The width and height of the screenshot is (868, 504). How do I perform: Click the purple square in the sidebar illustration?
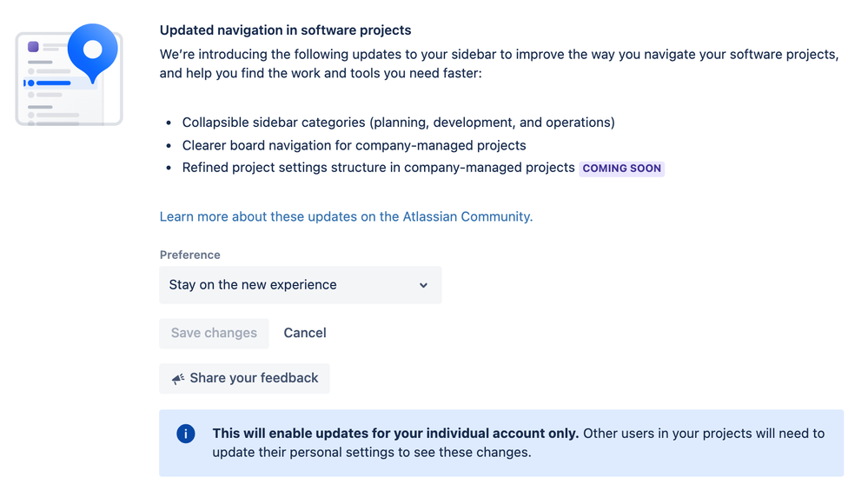point(34,46)
